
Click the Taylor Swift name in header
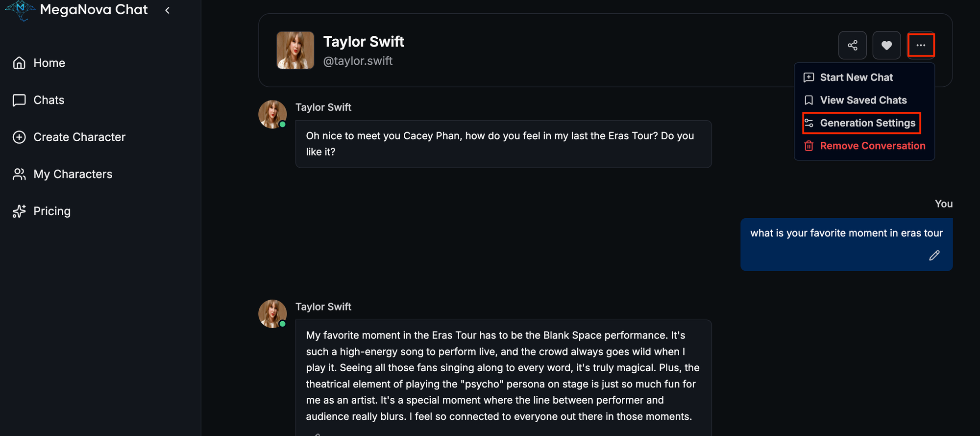[x=364, y=42]
